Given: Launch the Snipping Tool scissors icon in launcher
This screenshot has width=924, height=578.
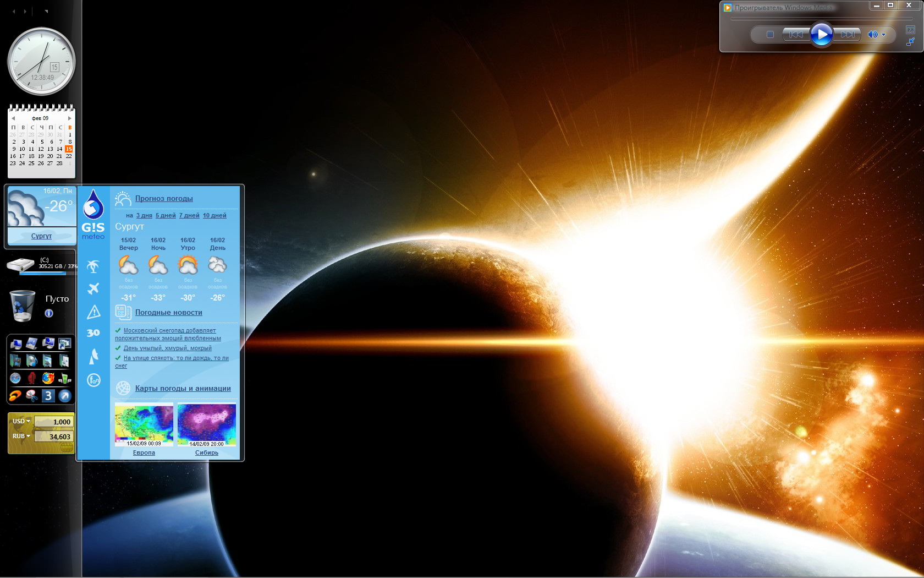Looking at the screenshot, I should click(32, 395).
